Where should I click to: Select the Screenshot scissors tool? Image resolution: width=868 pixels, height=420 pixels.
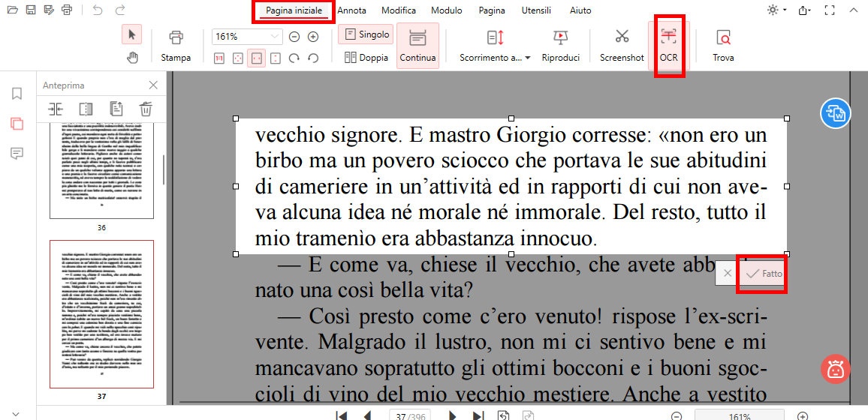coord(622,44)
